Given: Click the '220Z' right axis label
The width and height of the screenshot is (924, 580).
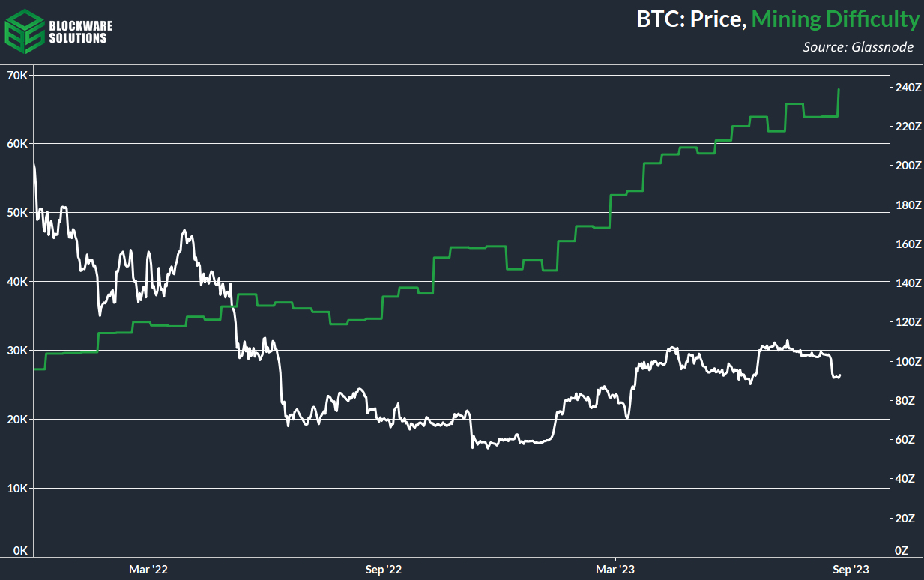Looking at the screenshot, I should pos(908,126).
